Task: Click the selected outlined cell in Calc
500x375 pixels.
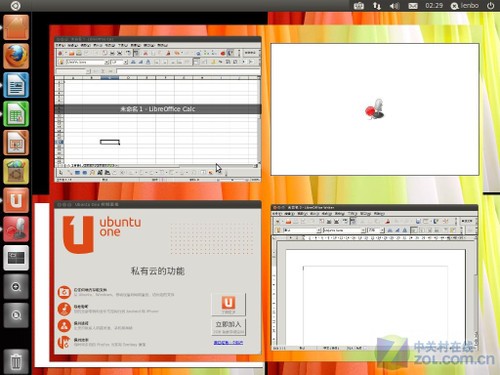Action: point(110,142)
